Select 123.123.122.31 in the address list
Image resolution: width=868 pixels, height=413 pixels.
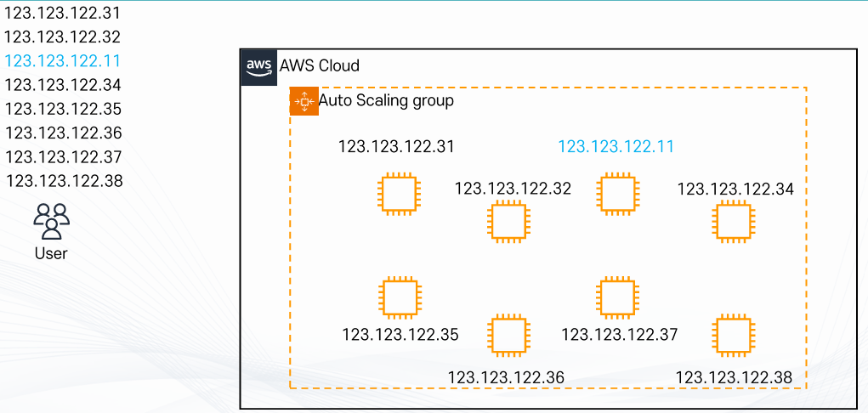(x=62, y=13)
